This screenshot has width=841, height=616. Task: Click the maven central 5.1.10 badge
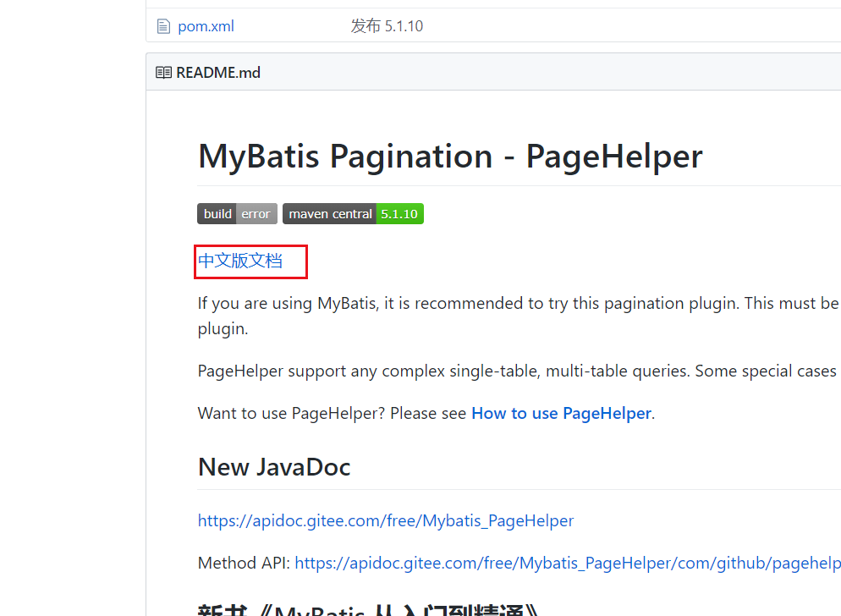(353, 213)
